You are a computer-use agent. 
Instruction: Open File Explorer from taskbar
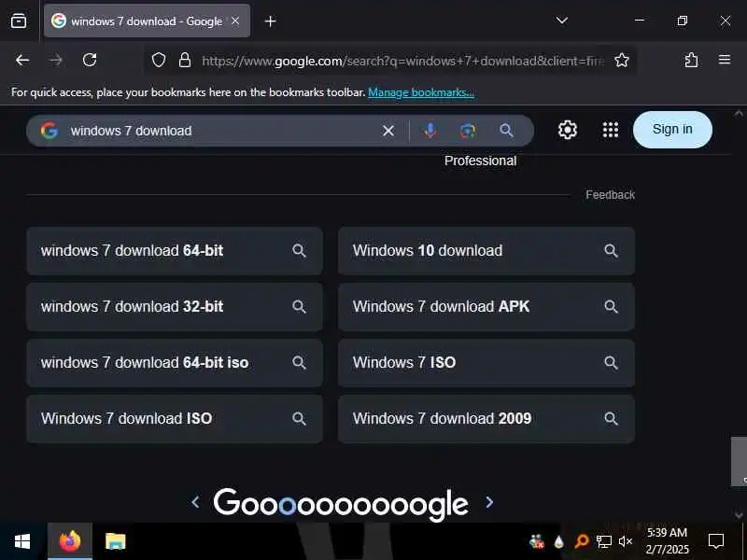tap(115, 541)
